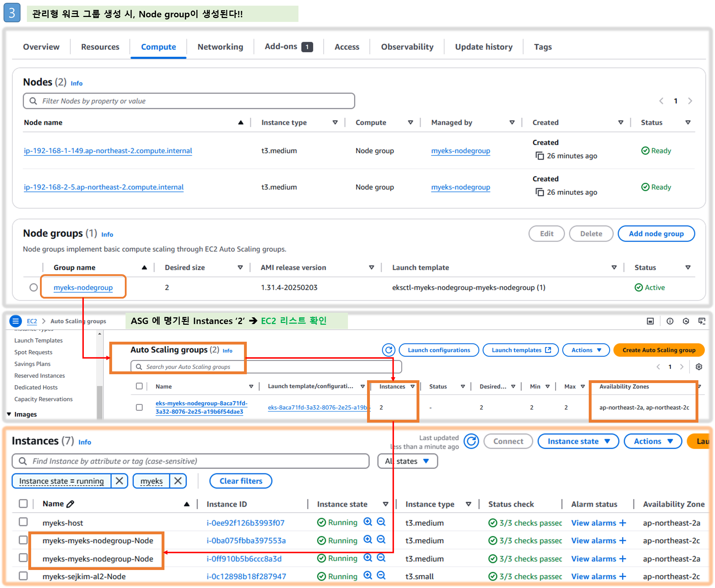The height and width of the screenshot is (588, 715).
Task: Expand the All states filter dropdown
Action: [x=407, y=461]
